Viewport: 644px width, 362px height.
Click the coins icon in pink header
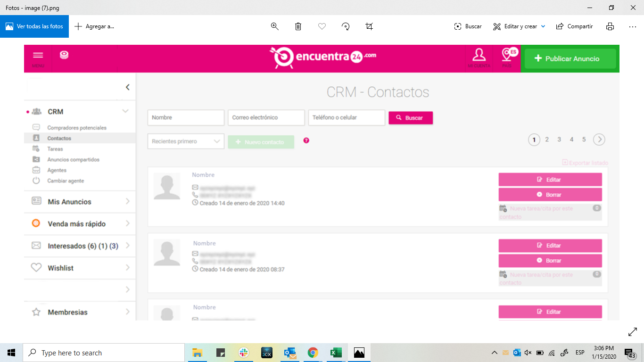[x=64, y=55]
